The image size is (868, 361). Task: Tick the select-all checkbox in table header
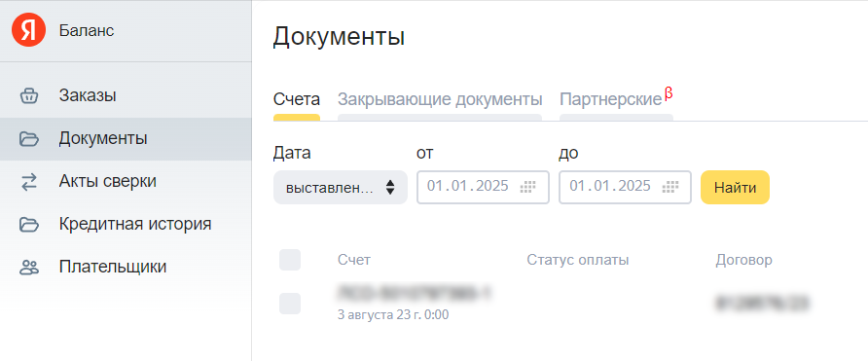pos(290,260)
